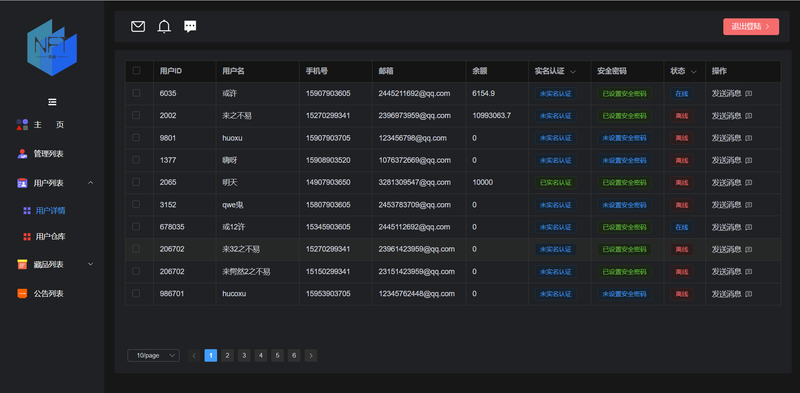
Task: Click the NFT cube logo
Action: click(x=52, y=47)
